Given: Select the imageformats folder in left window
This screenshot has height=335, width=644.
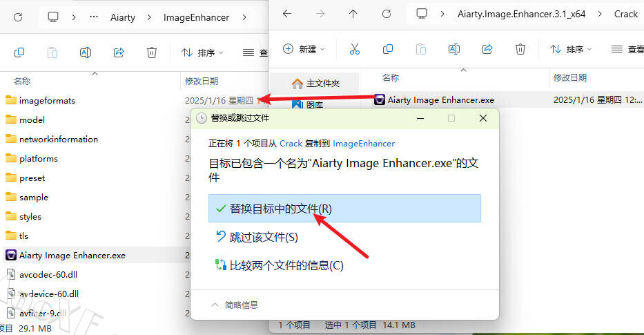Looking at the screenshot, I should click(47, 100).
